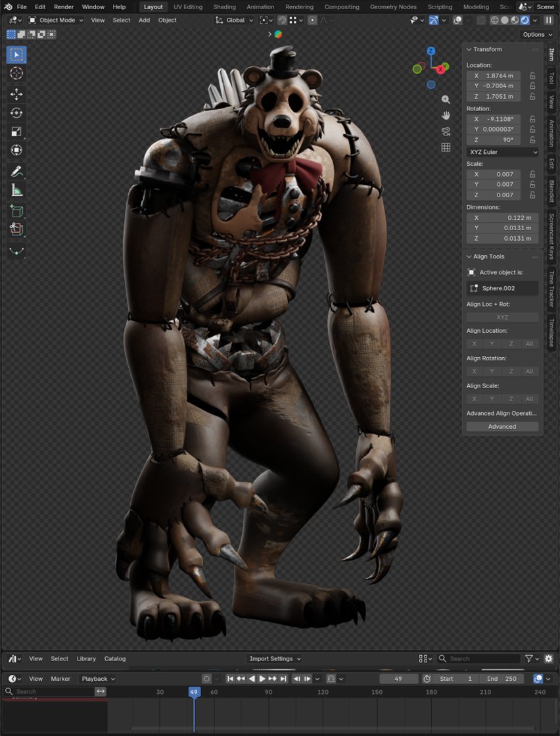Click the playhead marker at frame 49
This screenshot has height=736, width=560.
coord(194,692)
